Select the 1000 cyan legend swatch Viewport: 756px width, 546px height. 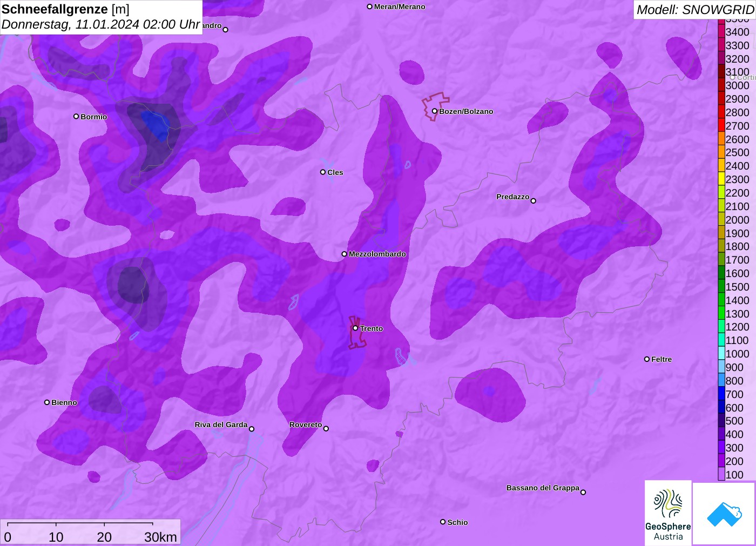(721, 353)
